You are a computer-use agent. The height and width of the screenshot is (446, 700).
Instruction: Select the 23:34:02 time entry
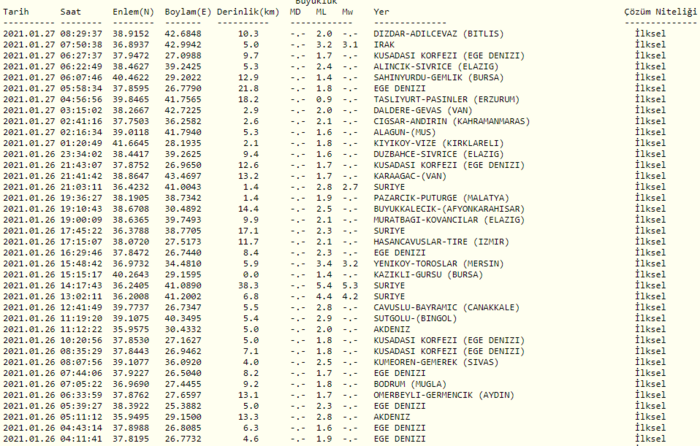pyautogui.click(x=81, y=154)
